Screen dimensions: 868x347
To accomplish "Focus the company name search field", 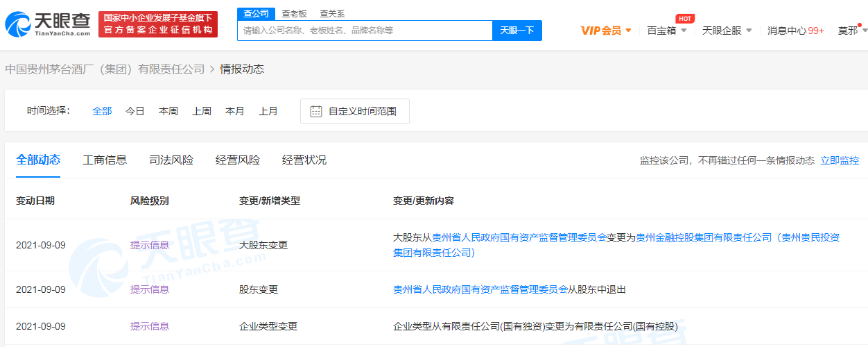I will point(365,31).
